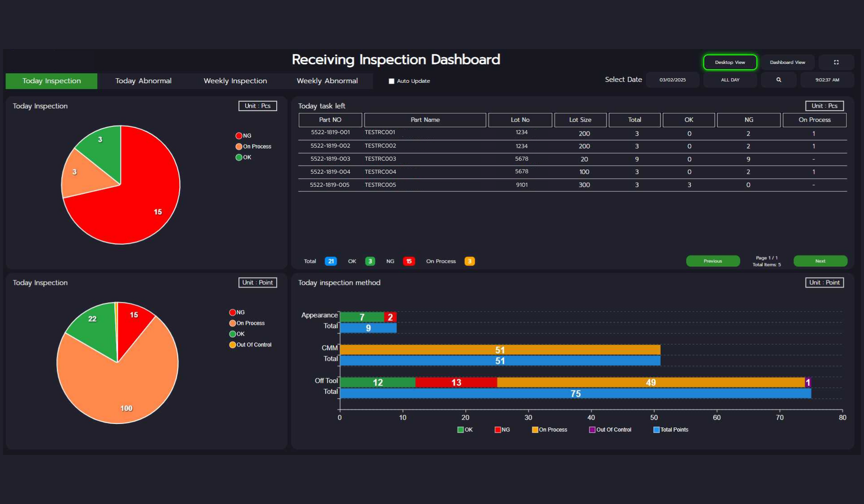The height and width of the screenshot is (504, 864).
Task: Click the search magnifier icon
Action: click(x=778, y=80)
